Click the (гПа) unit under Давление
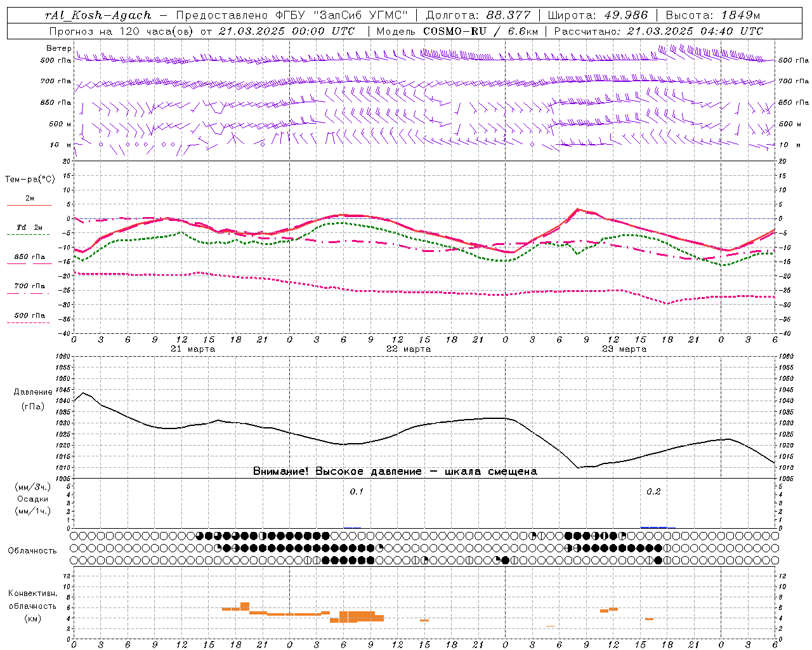Viewport: 812px width, 650px height. tap(33, 406)
